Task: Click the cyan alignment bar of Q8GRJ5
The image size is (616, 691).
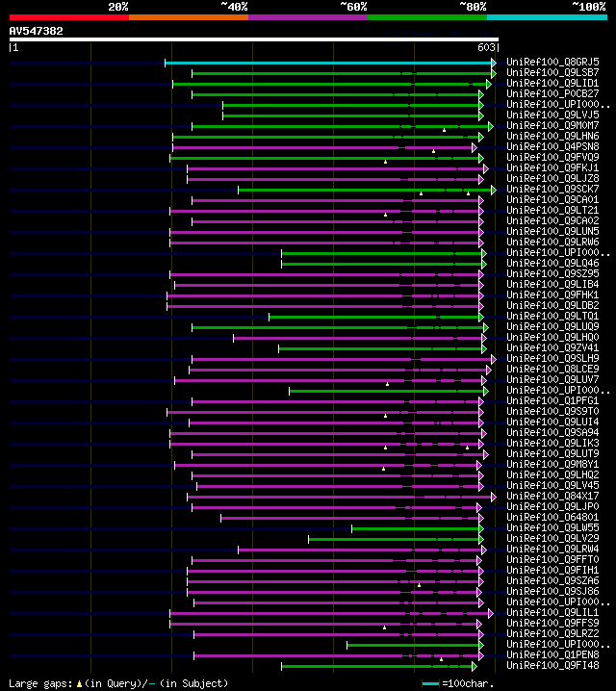Action: click(x=329, y=63)
